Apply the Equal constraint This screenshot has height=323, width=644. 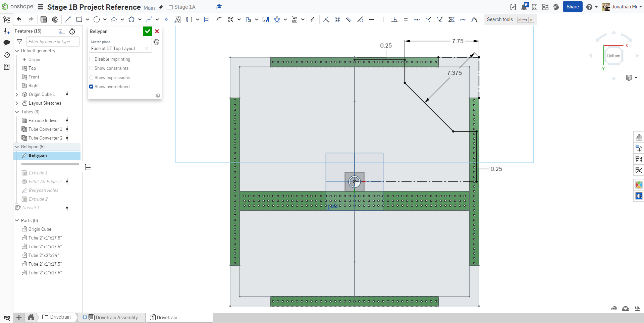406,19
